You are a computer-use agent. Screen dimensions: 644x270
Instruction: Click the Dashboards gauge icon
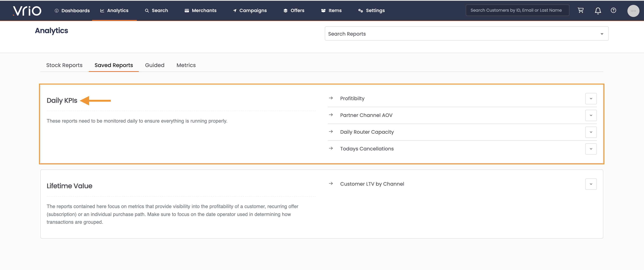click(x=57, y=11)
